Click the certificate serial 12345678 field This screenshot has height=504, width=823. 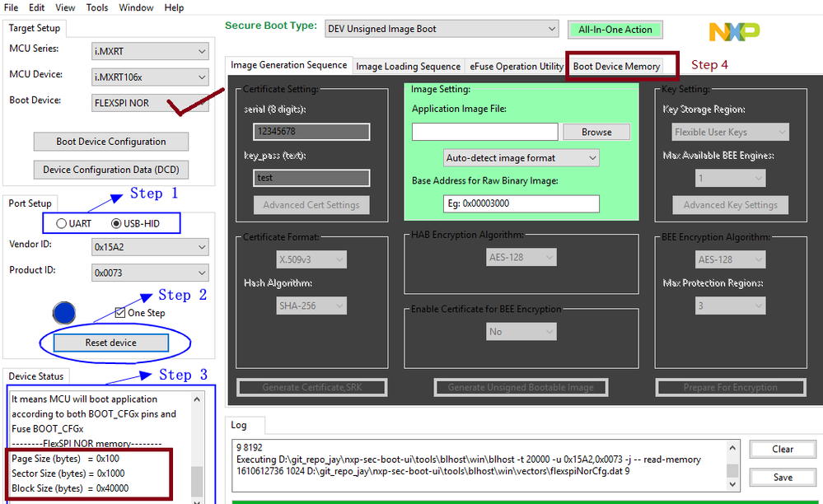pos(311,132)
